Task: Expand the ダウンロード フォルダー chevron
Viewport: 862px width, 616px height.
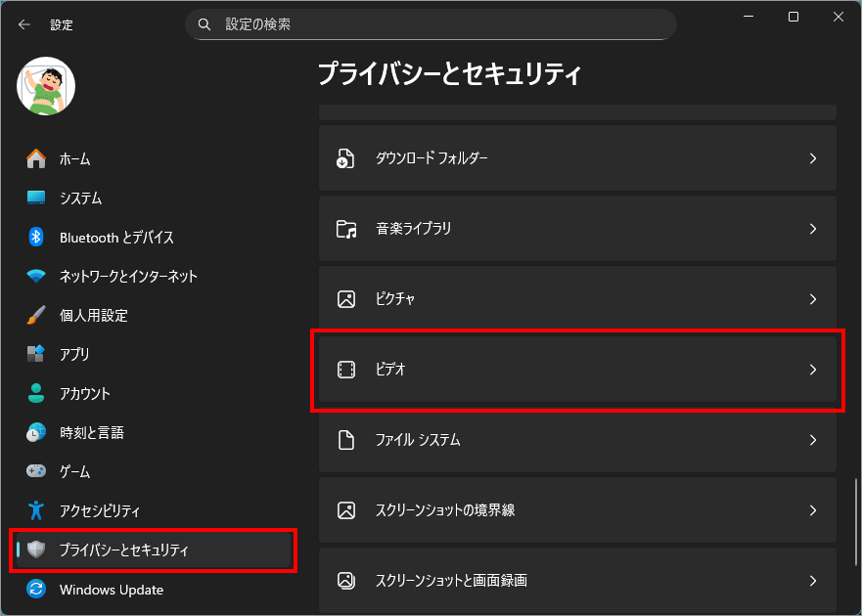Action: [812, 158]
